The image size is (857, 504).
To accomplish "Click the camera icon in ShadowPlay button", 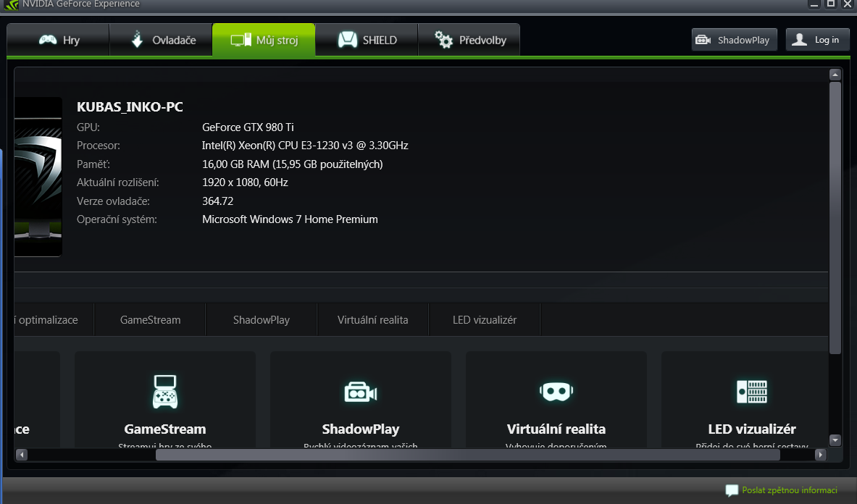I will pyautogui.click(x=703, y=40).
